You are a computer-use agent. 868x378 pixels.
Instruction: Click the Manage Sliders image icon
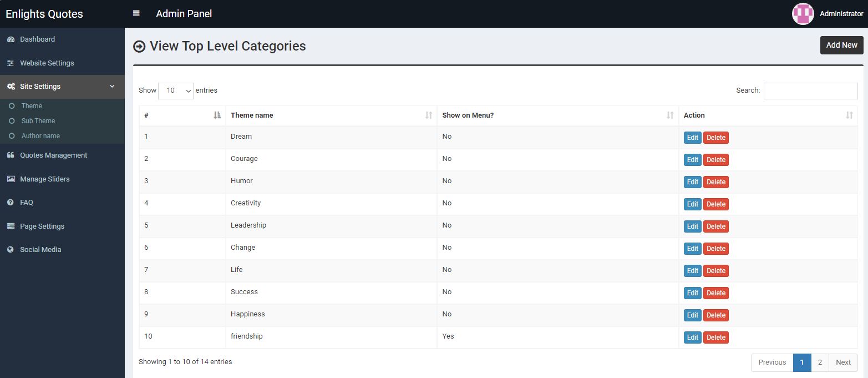click(x=11, y=179)
